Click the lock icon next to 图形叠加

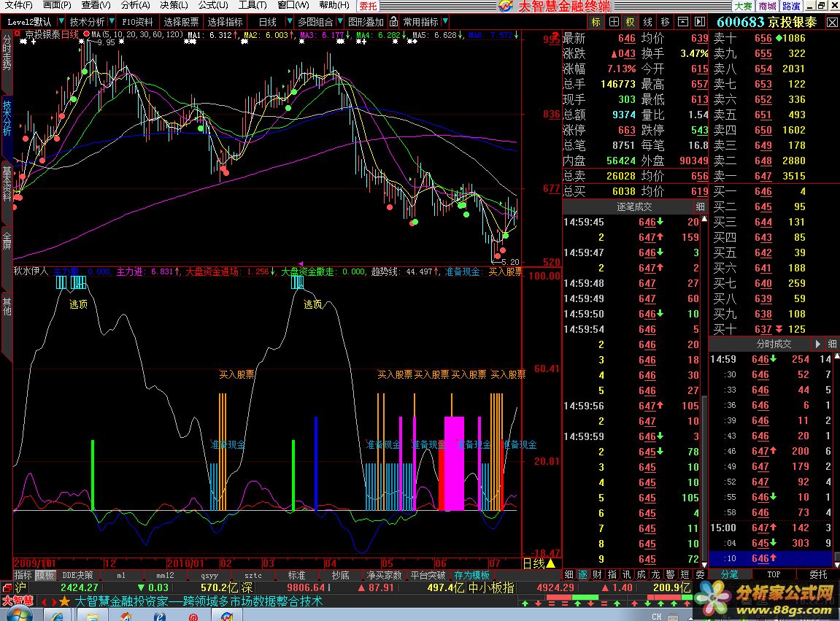tap(394, 21)
